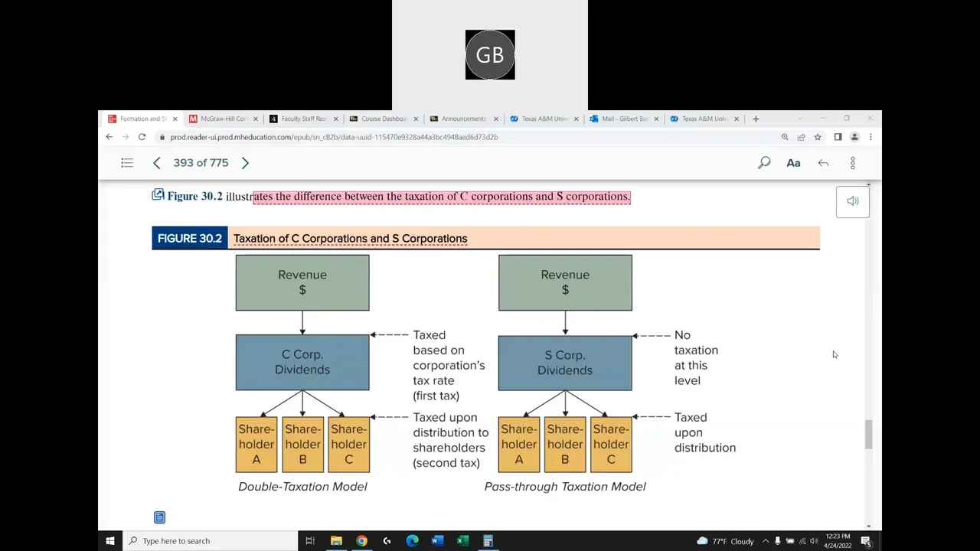Screen dimensions: 980x551
Task: Open Microsoft Word from the taskbar
Action: click(x=437, y=541)
